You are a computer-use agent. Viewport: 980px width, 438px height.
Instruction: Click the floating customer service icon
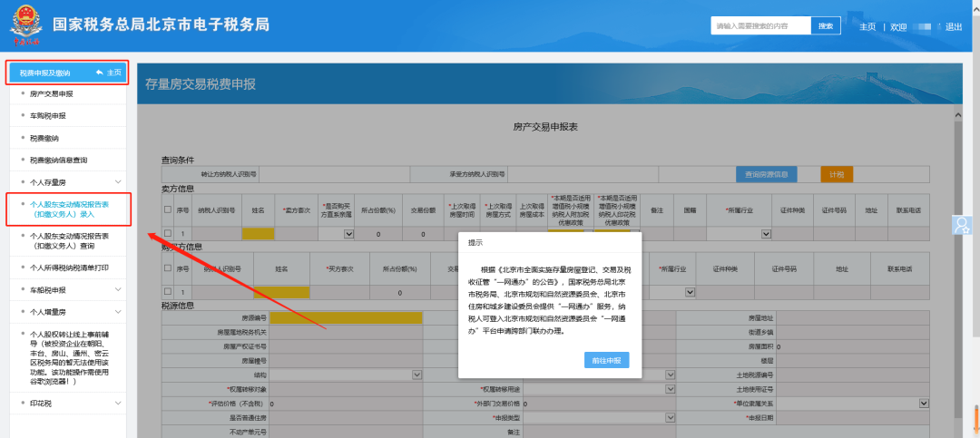coord(963,223)
